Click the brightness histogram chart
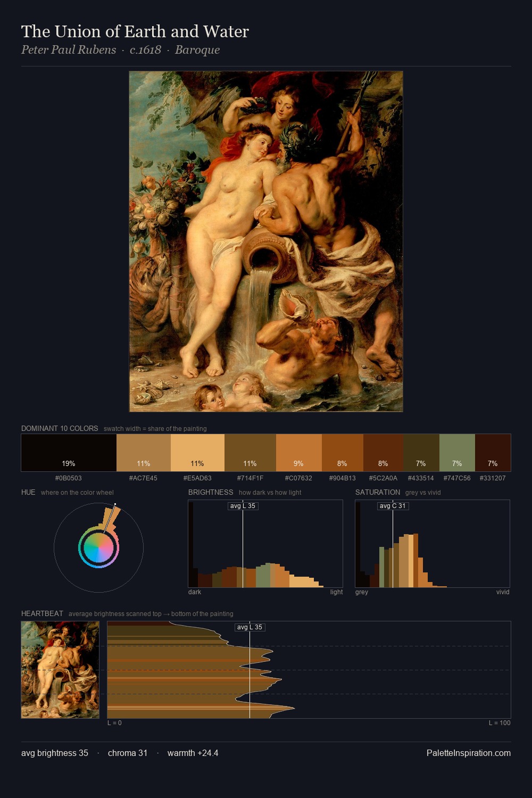Image resolution: width=532 pixels, height=798 pixels. click(x=265, y=544)
